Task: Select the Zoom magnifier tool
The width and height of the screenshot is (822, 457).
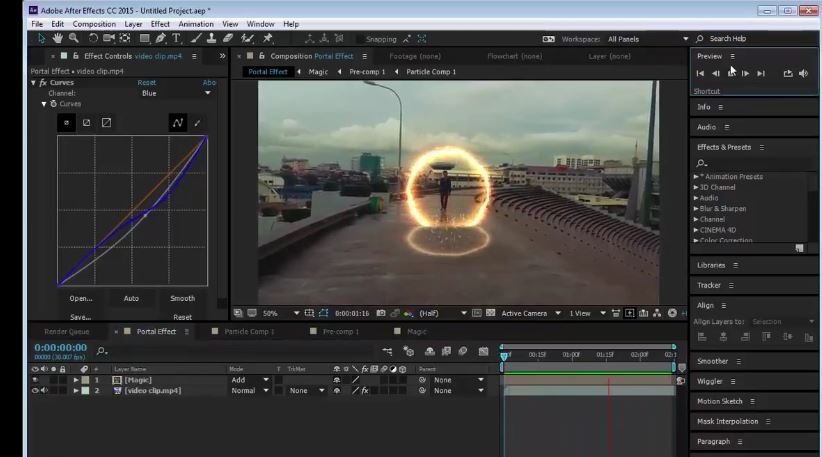Action: click(x=74, y=38)
